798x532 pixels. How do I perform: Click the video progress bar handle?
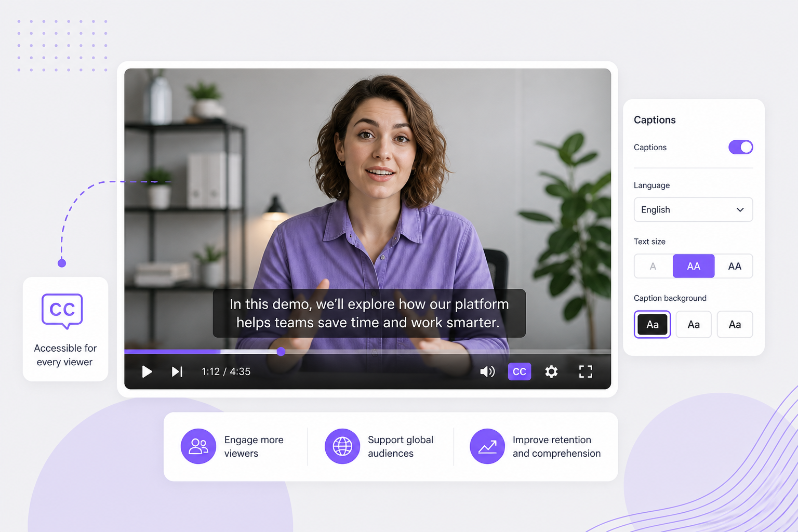point(281,352)
